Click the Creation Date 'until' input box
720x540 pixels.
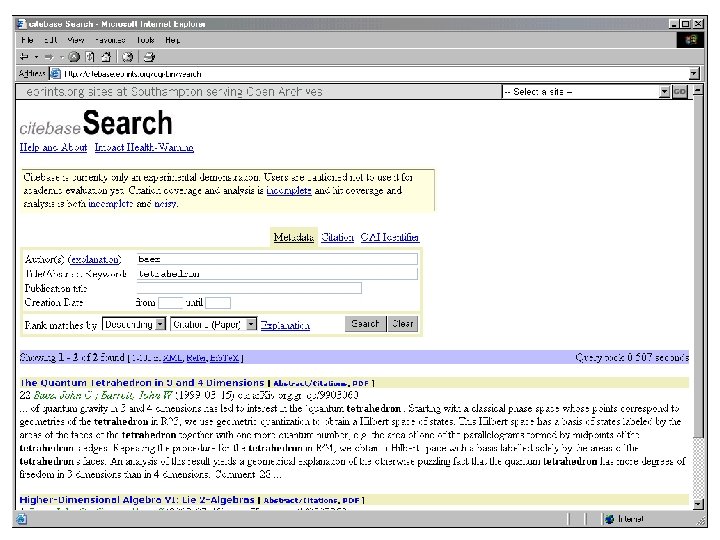(x=218, y=303)
